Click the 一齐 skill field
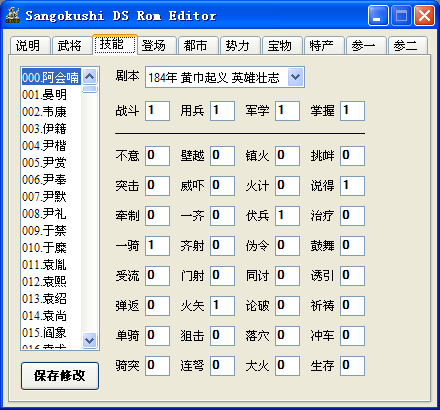The height and width of the screenshot is (410, 440). click(x=222, y=216)
